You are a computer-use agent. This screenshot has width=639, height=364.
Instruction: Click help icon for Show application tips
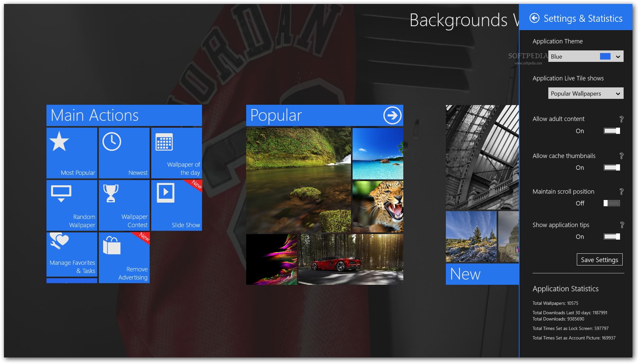(x=622, y=225)
